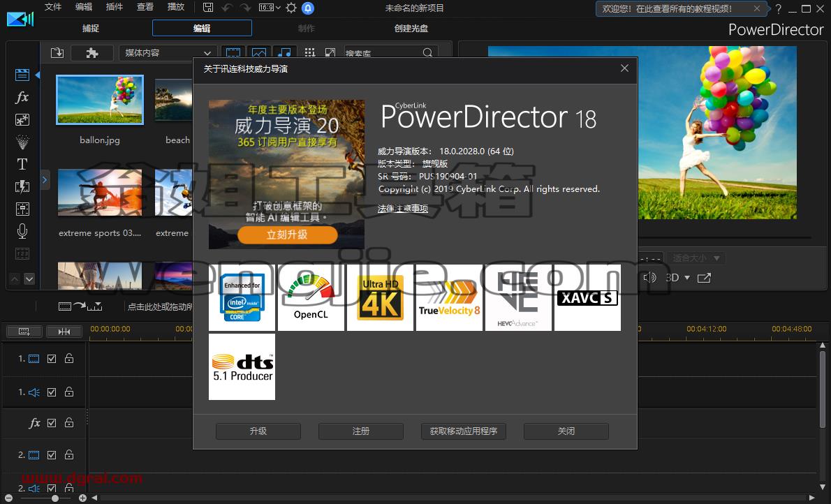Select the ballon.jpg thumbnail
The image size is (831, 504).
pos(100,100)
